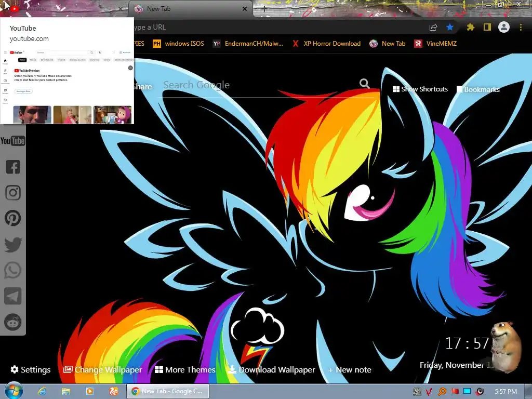Click the Search Google input field
The height and width of the screenshot is (399, 532).
[x=260, y=85]
